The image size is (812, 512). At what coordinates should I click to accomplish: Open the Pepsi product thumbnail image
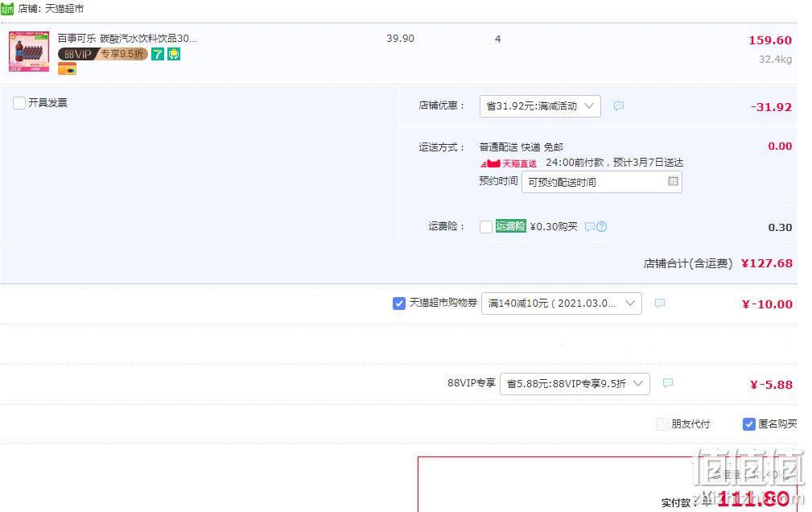pyautogui.click(x=29, y=52)
